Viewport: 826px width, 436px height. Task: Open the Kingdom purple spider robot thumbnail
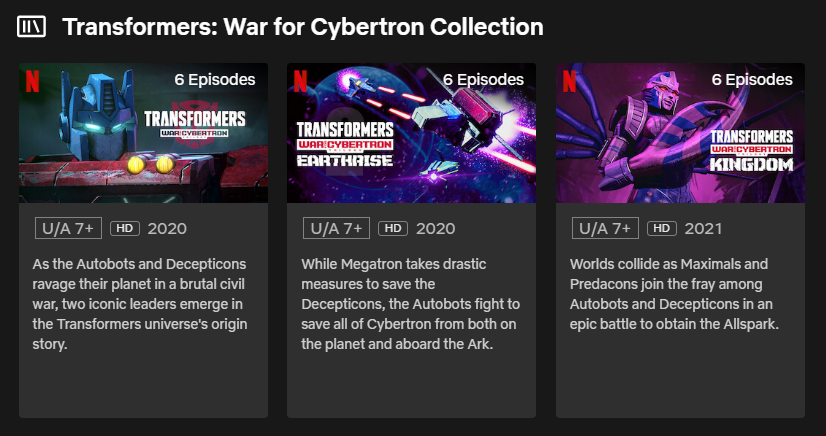point(680,133)
